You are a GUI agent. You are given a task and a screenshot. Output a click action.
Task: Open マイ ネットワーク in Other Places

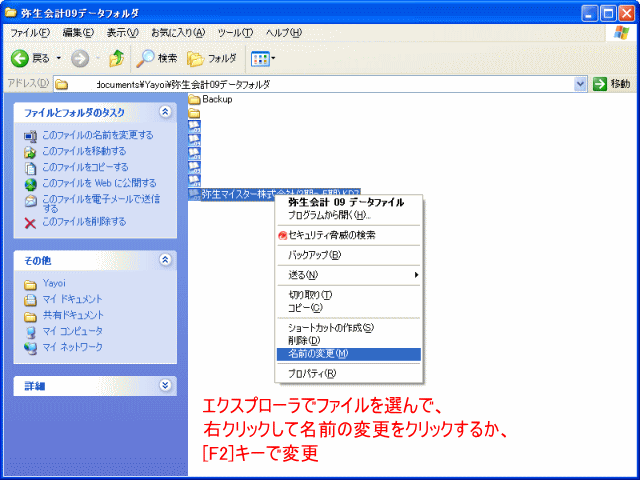pyautogui.click(x=73, y=347)
